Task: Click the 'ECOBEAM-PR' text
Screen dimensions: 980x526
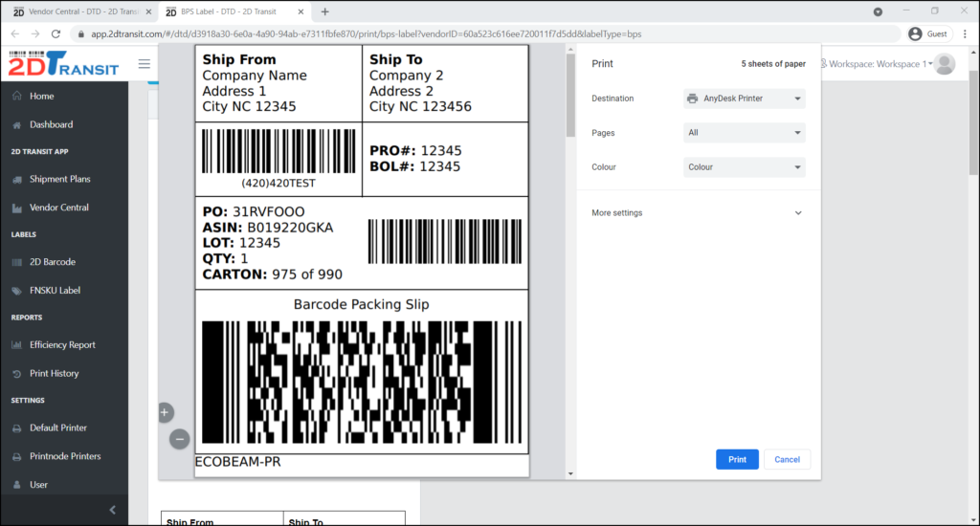Action: [x=238, y=462]
